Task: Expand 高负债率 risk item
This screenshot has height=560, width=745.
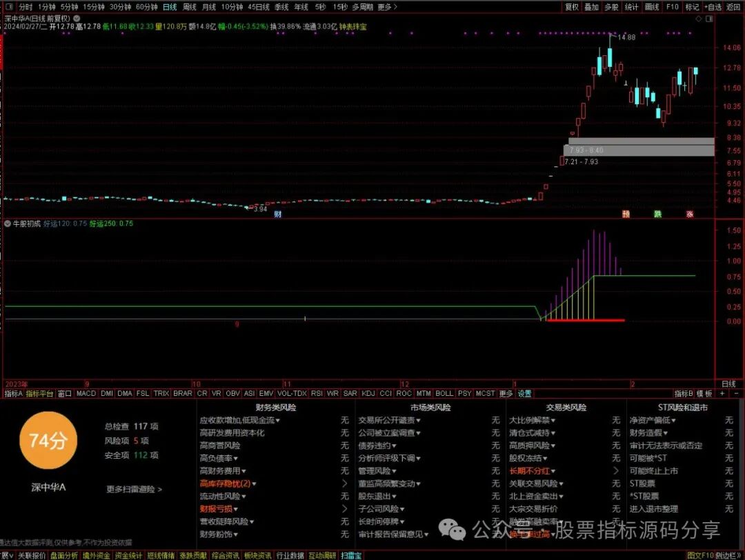Action: click(x=219, y=459)
